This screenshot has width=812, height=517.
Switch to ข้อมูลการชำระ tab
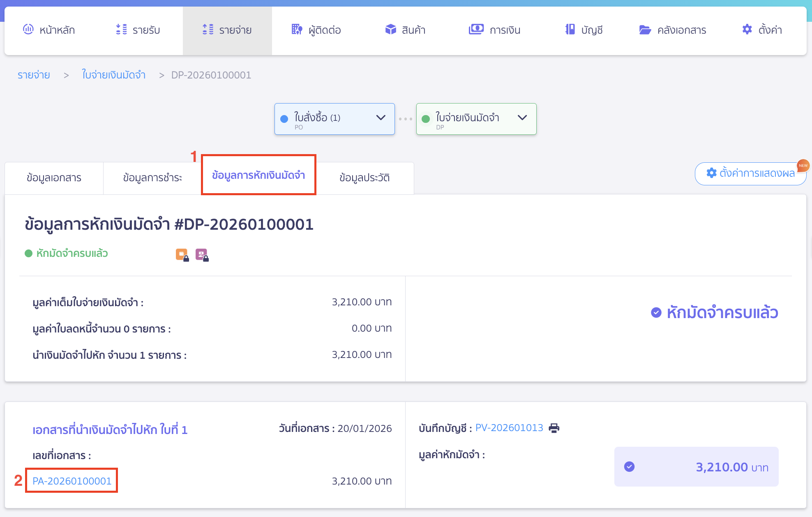pos(152,178)
